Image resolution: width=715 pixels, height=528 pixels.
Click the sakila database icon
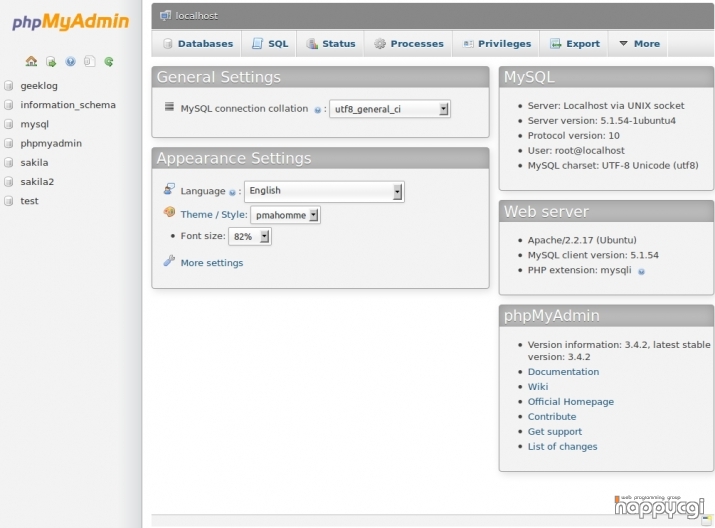pos(8,162)
